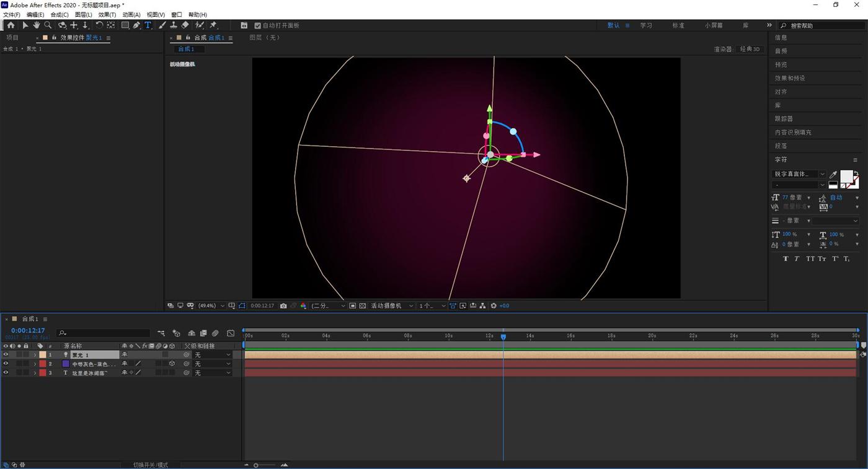Viewport: 868px width, 469px height.
Task: Click the Puppet Pin tool
Action: (x=213, y=25)
